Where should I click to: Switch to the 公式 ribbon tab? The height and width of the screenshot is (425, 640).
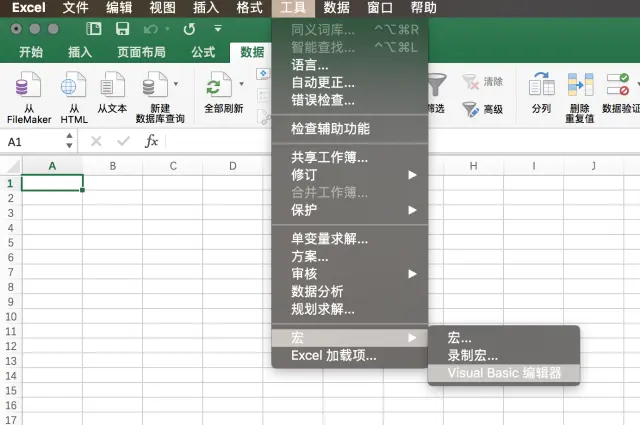click(x=203, y=52)
